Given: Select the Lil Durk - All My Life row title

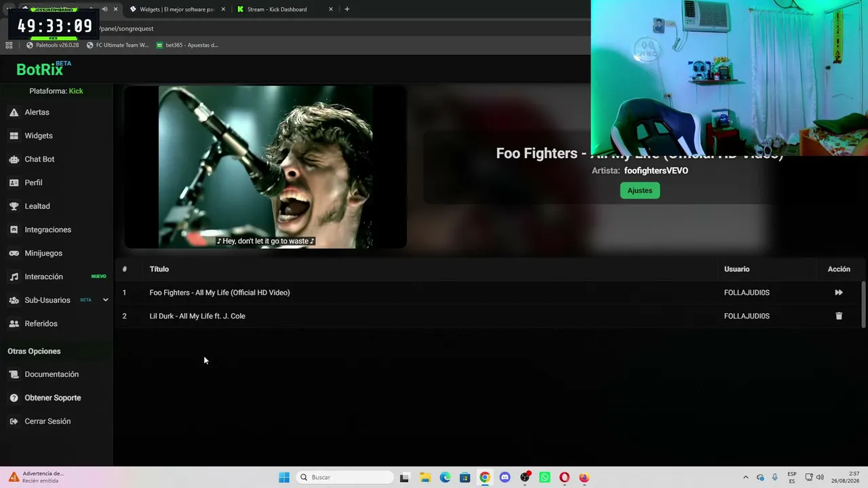Looking at the screenshot, I should coord(197,316).
